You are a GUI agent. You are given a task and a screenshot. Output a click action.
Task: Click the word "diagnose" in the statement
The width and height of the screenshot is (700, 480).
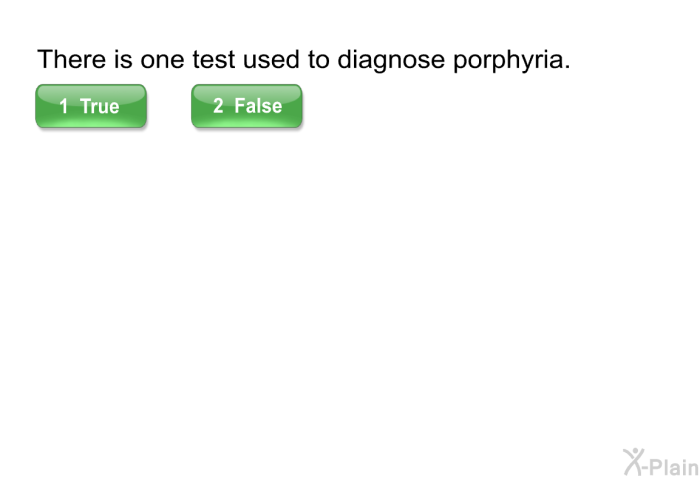[x=391, y=60]
